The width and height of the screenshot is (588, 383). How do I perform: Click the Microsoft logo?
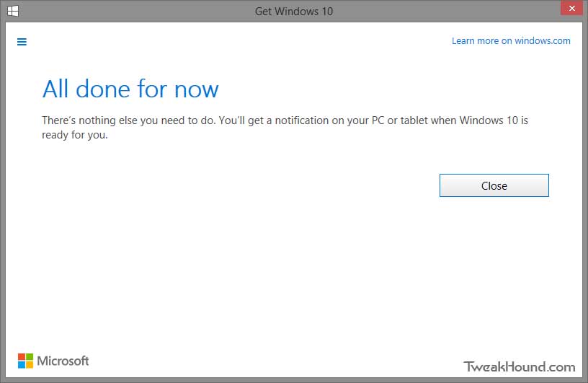click(x=53, y=361)
